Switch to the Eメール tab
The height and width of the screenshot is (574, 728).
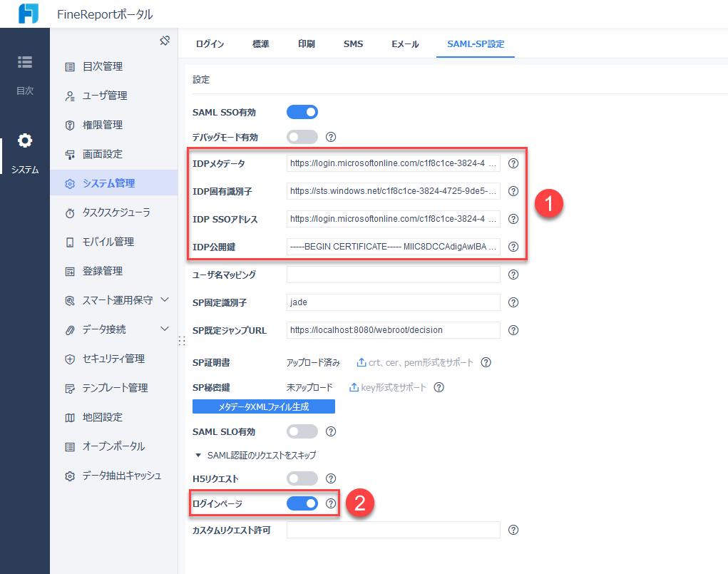tap(404, 43)
